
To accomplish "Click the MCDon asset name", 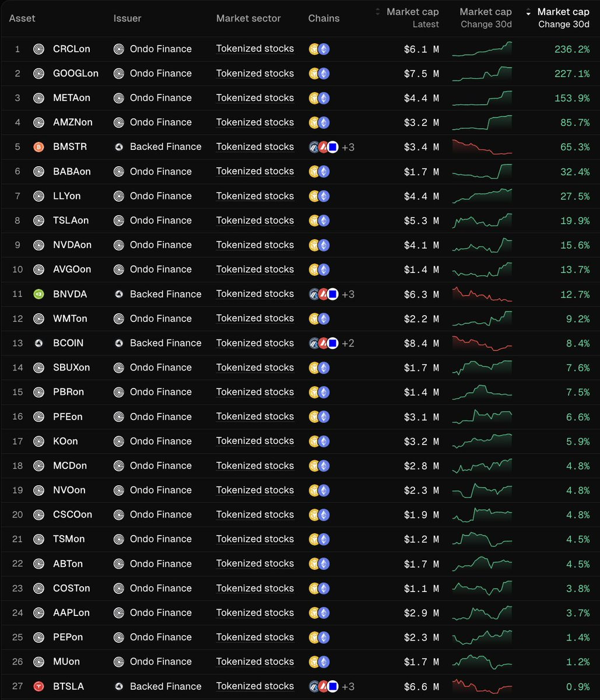I will click(70, 466).
